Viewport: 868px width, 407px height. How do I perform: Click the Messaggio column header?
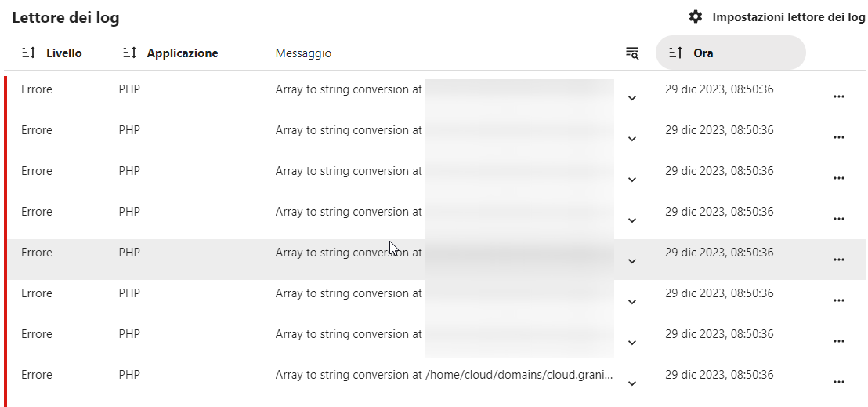point(303,53)
